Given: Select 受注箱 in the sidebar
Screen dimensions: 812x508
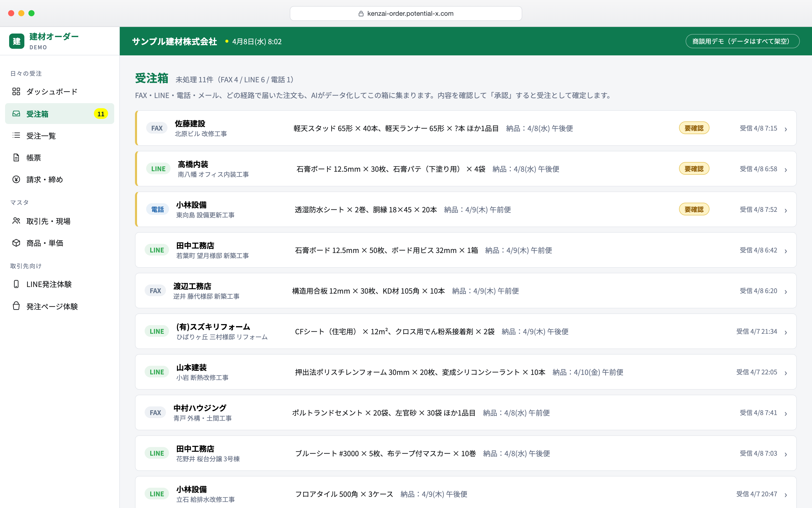Looking at the screenshot, I should [60, 114].
